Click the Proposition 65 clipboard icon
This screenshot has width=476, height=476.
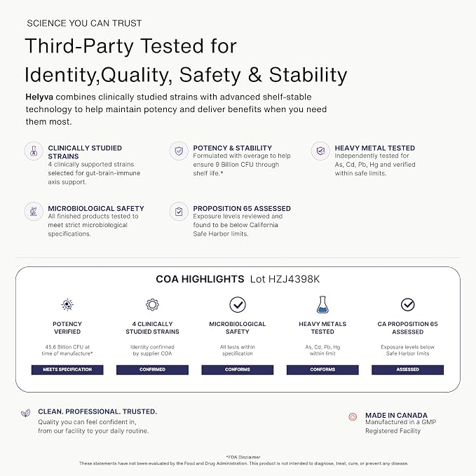tap(179, 211)
